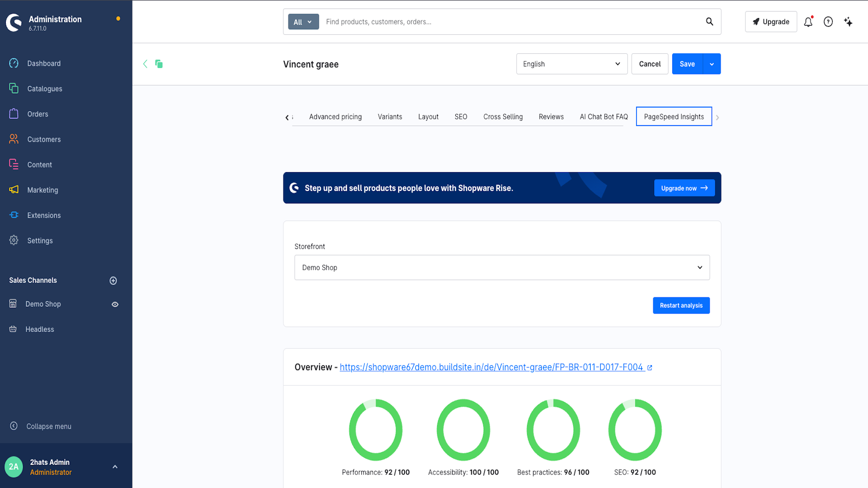Screen dimensions: 868x488
Task: Open the Marketing section
Action: 42,190
